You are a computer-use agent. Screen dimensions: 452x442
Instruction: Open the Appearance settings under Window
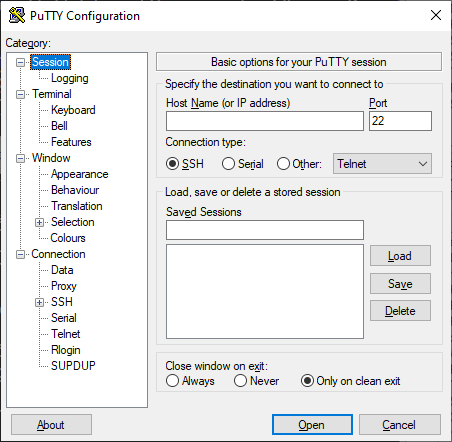coord(80,174)
